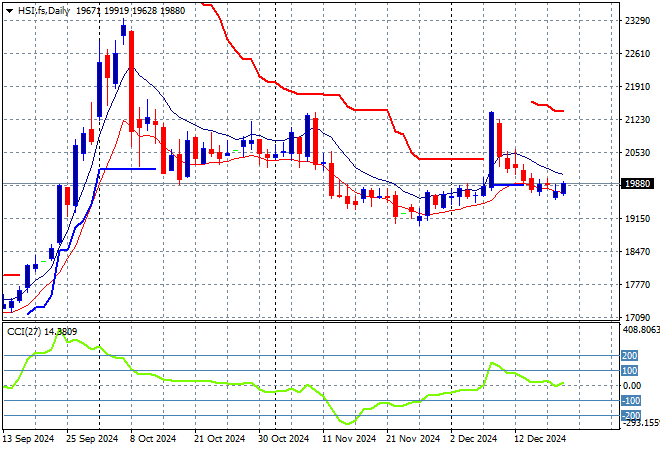Click the last blue candle on the right

point(564,188)
